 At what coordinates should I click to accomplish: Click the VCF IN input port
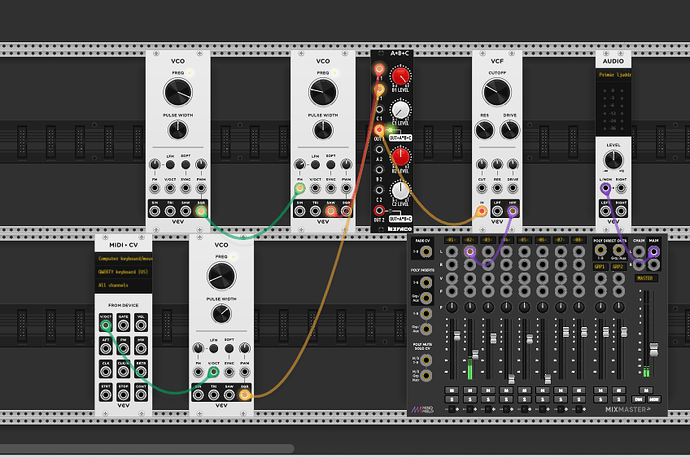tap(479, 210)
